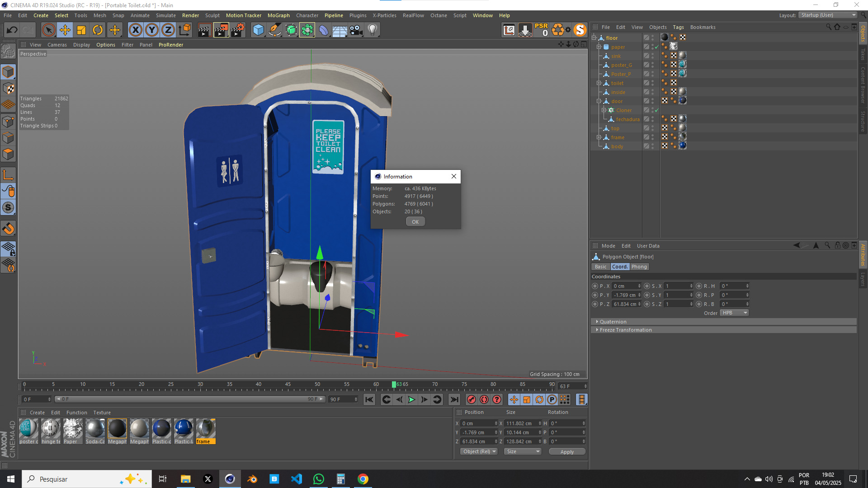The height and width of the screenshot is (488, 868).
Task: Toggle P.X animation radio dot
Action: coord(595,286)
